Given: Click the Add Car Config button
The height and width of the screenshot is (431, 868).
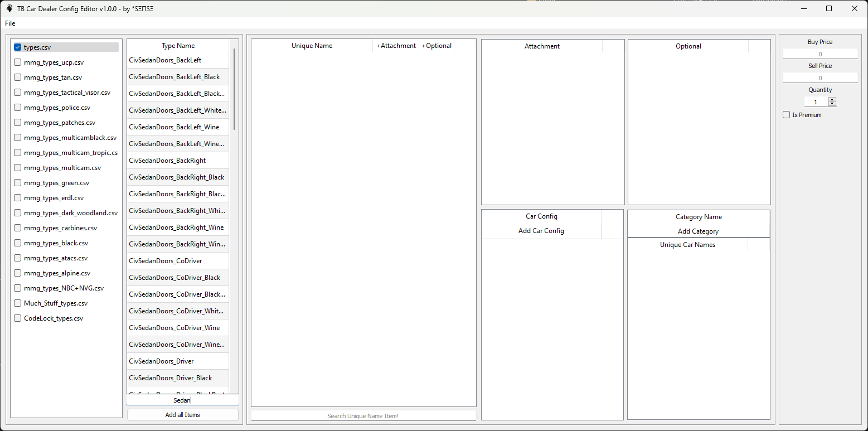Looking at the screenshot, I should pos(541,231).
